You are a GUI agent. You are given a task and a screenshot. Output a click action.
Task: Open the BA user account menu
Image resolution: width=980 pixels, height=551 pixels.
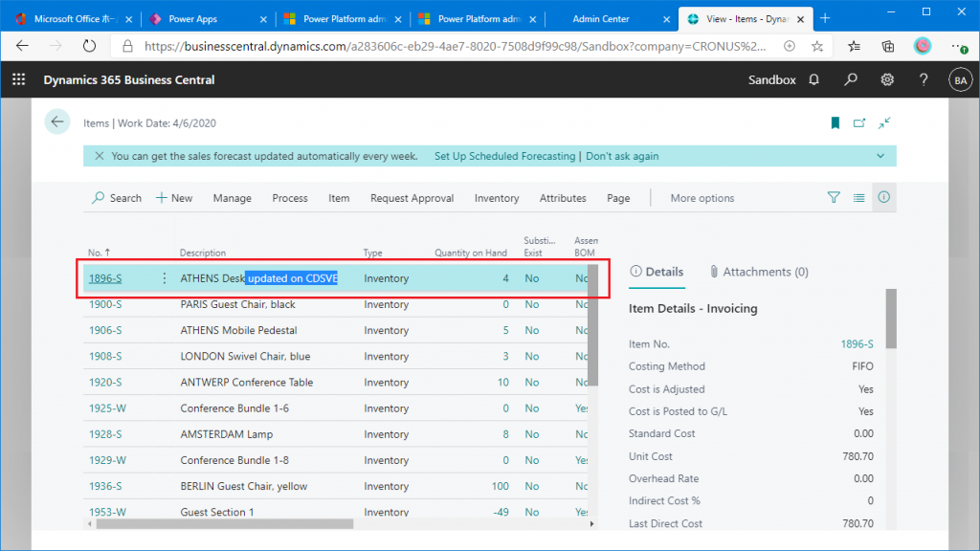pos(961,80)
